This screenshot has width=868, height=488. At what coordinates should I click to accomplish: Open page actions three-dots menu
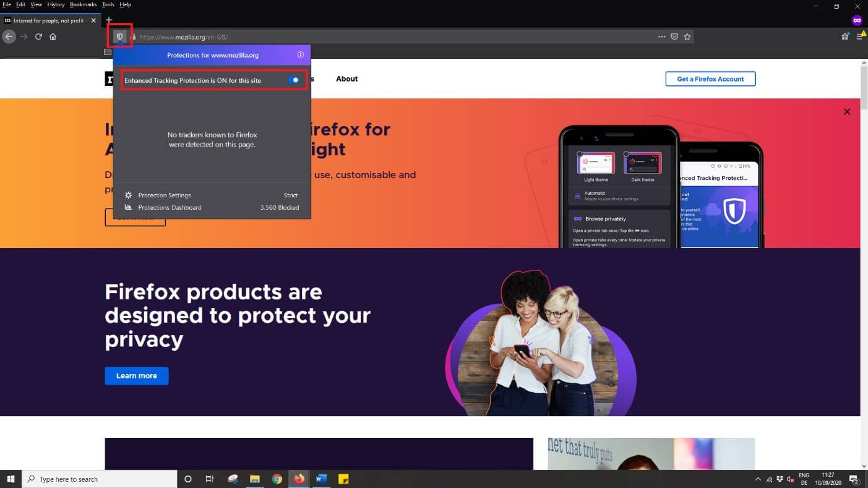[661, 37]
